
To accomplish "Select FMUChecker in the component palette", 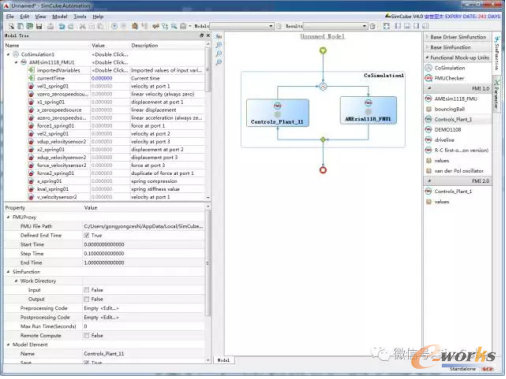I will 449,78.
